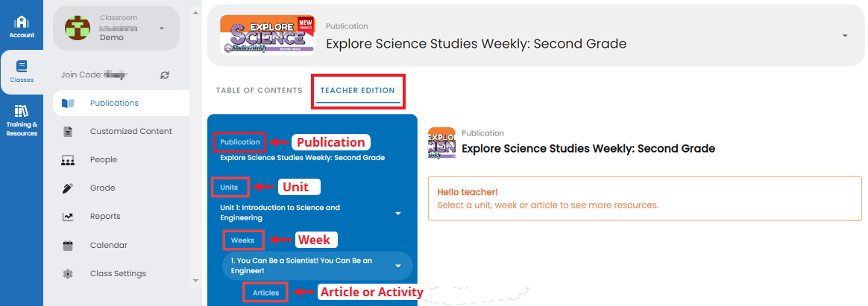This screenshot has height=306, width=868.
Task: Open the Account section icon
Action: pos(22,22)
